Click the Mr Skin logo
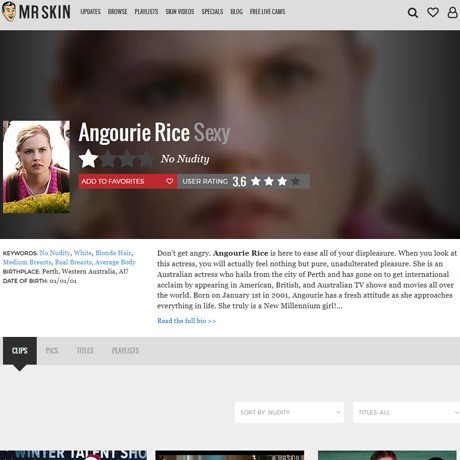The height and width of the screenshot is (460, 460). pyautogui.click(x=36, y=12)
